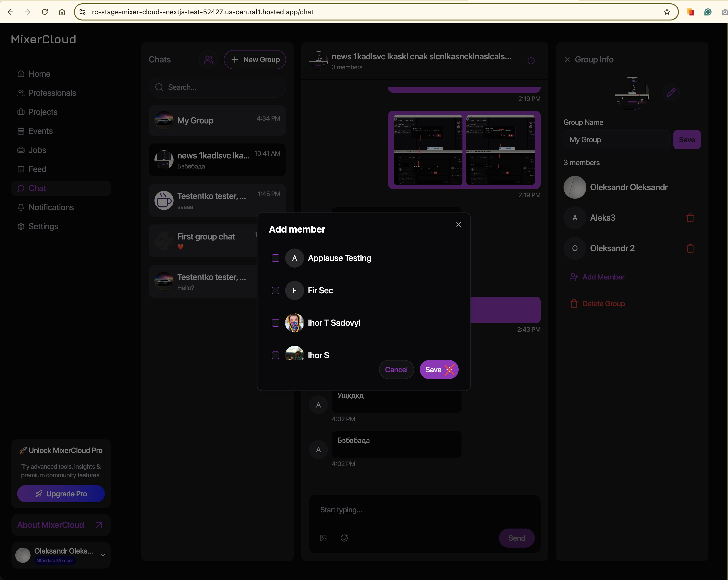This screenshot has width=728, height=580.
Task: Tick the checkbox for Fir Sec
Action: tap(276, 291)
